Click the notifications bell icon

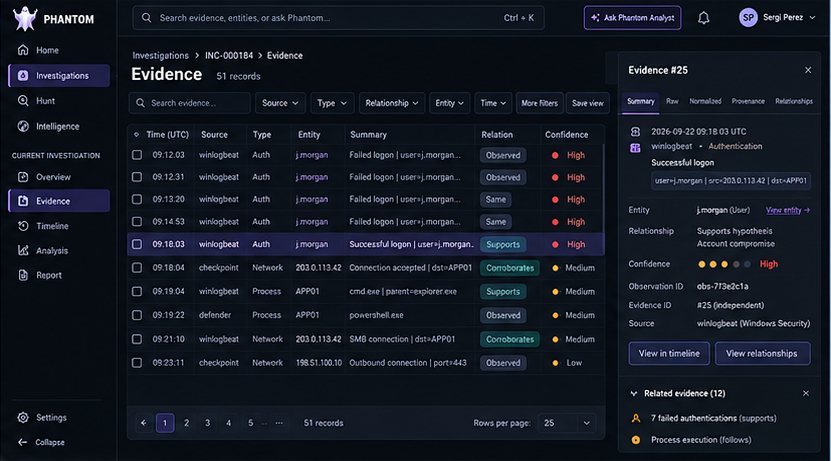[703, 18]
